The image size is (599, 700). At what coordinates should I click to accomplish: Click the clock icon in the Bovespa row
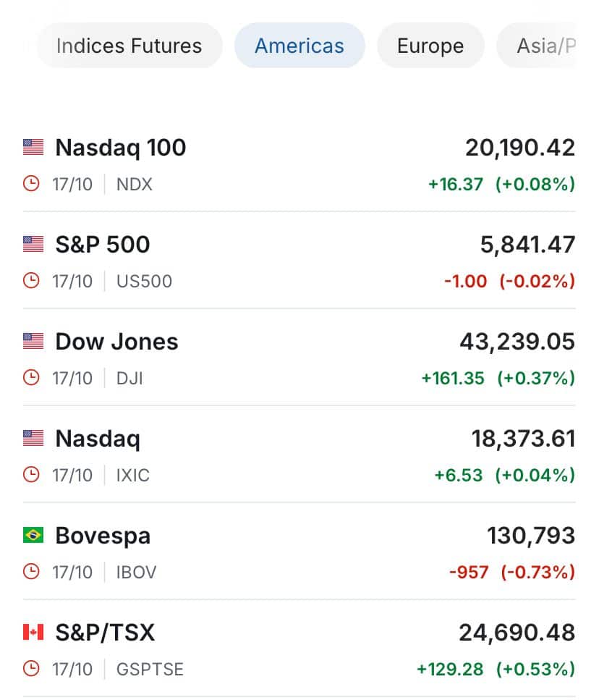point(31,571)
